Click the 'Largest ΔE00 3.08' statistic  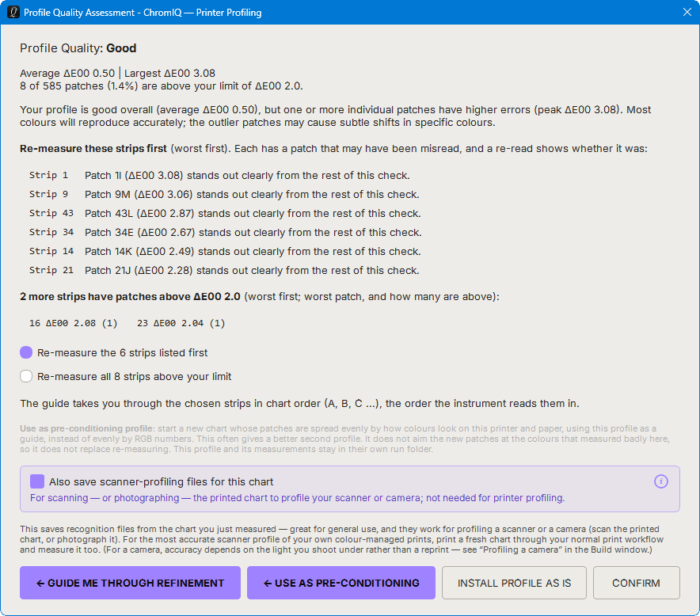(x=169, y=73)
